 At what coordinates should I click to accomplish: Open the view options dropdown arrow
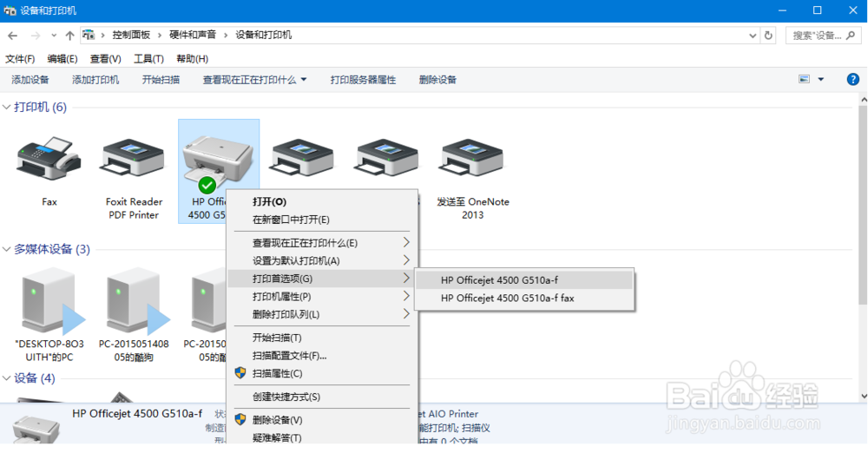(x=821, y=79)
